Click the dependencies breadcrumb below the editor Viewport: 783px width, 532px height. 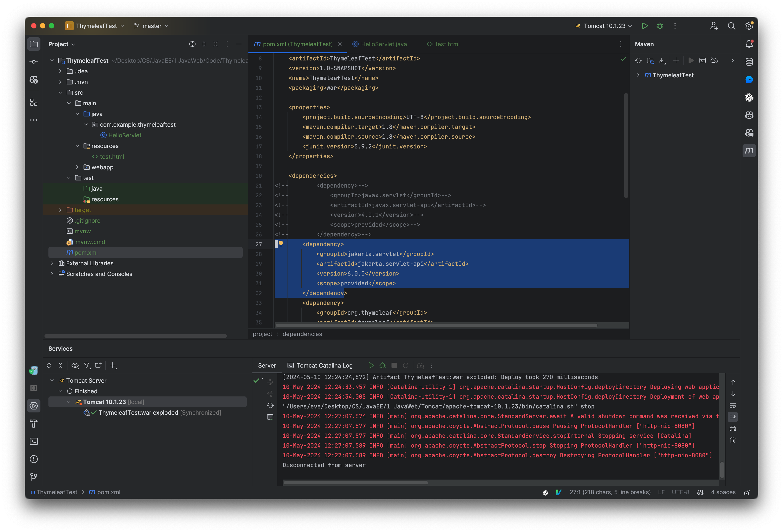302,334
